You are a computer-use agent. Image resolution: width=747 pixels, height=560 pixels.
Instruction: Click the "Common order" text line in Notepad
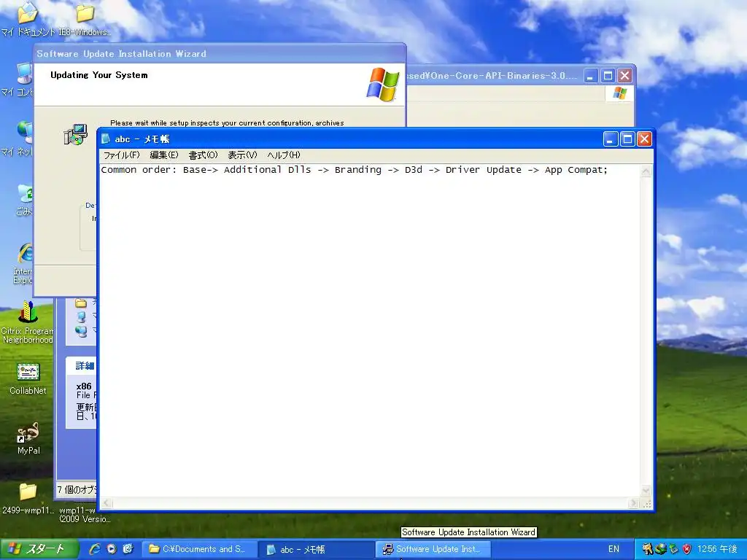pos(354,170)
